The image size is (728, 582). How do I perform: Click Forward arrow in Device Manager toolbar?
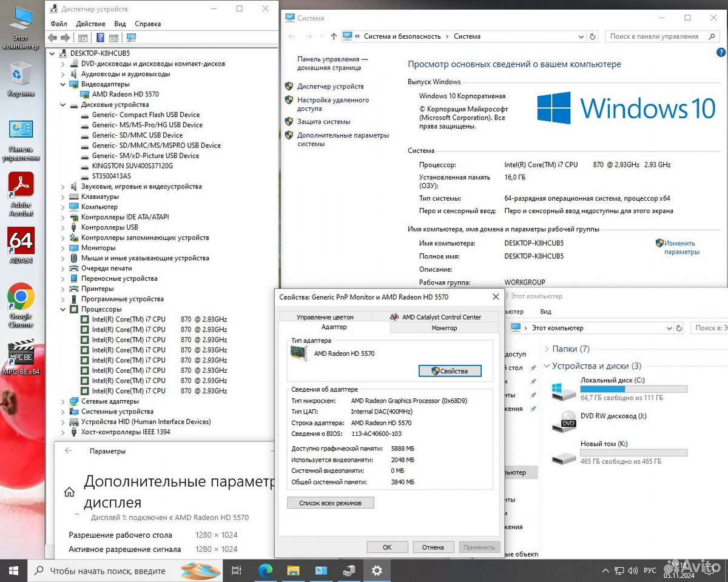[x=65, y=38]
